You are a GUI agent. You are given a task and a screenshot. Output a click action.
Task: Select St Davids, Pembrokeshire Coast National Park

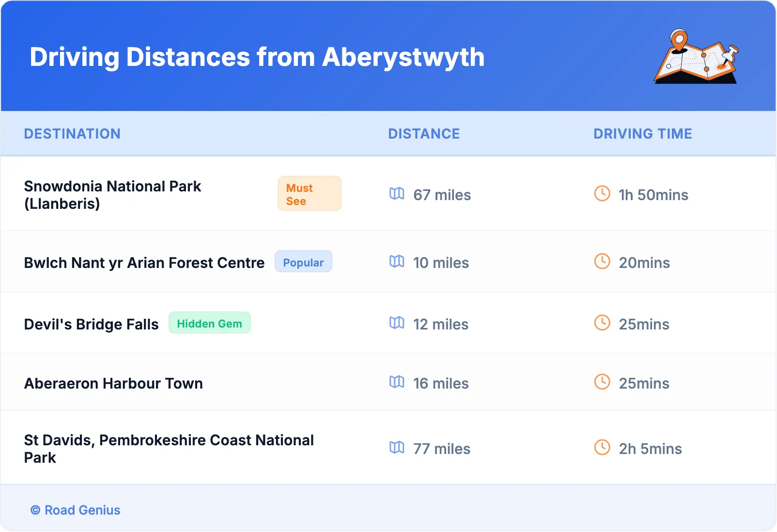click(169, 449)
